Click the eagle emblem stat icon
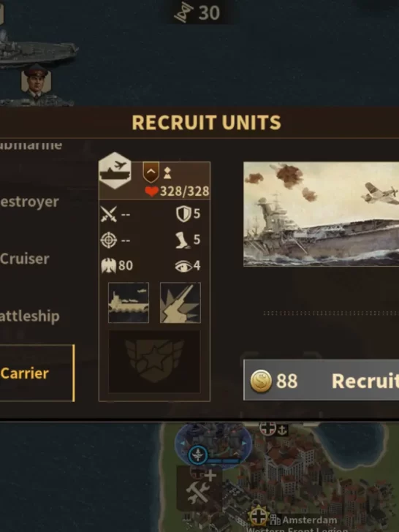This screenshot has height=532, width=399. 109,266
